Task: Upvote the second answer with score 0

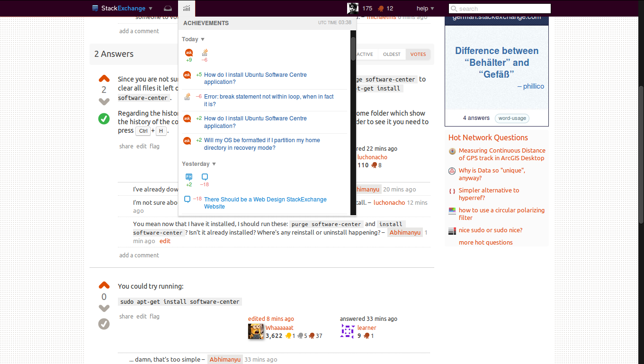Action: point(104,285)
